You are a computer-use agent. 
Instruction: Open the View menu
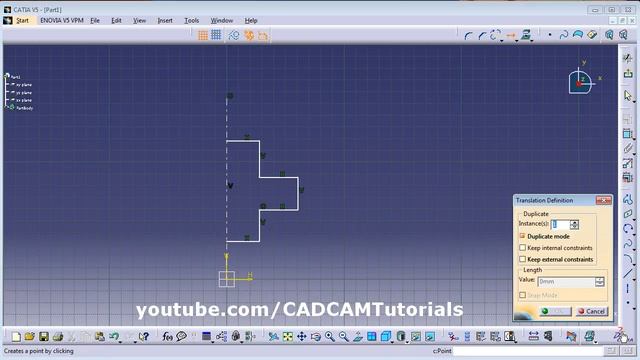coord(139,20)
